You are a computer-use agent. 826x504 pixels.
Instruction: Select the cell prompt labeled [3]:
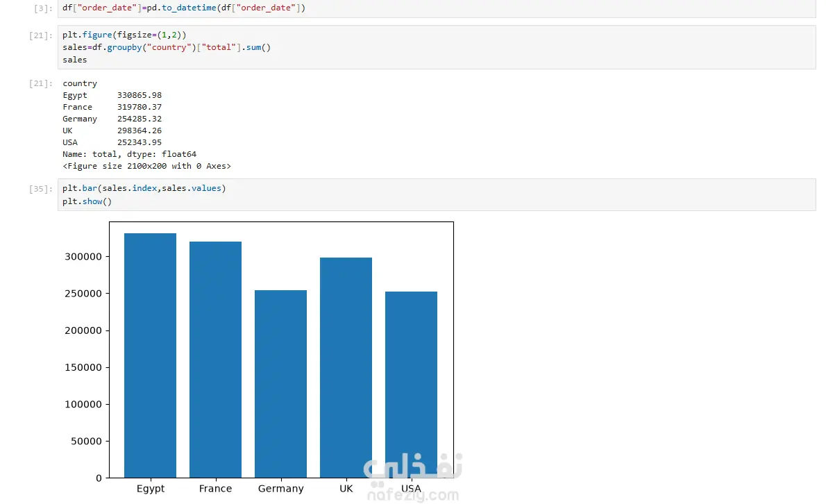42,8
